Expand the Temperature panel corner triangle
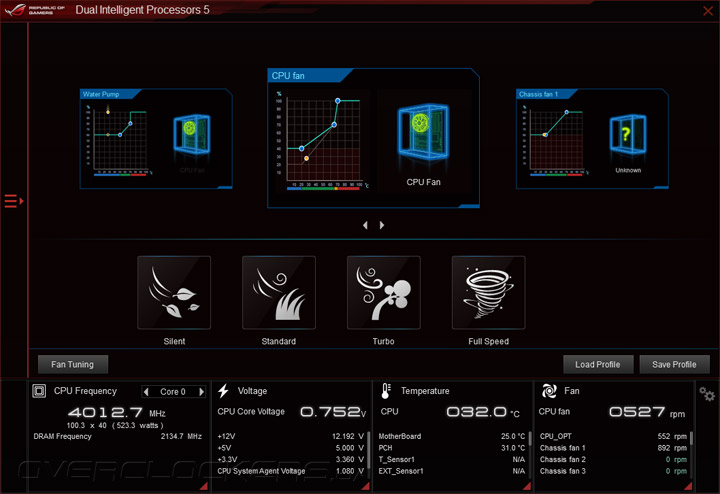 click(x=527, y=486)
